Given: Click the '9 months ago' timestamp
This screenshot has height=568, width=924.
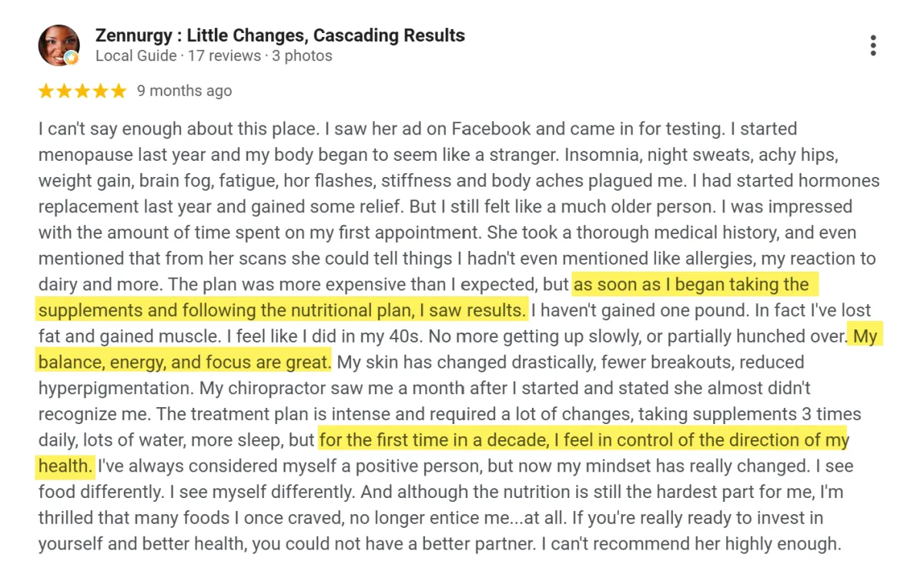Looking at the screenshot, I should [x=184, y=91].
